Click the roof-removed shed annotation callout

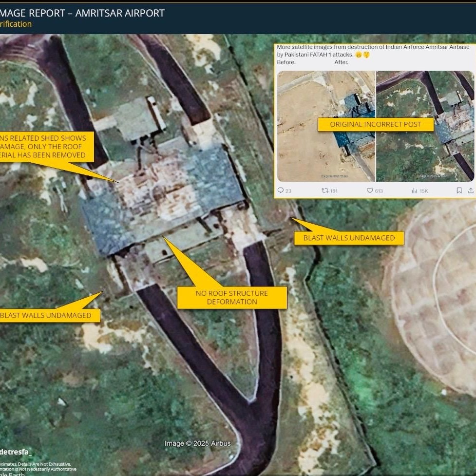point(44,147)
